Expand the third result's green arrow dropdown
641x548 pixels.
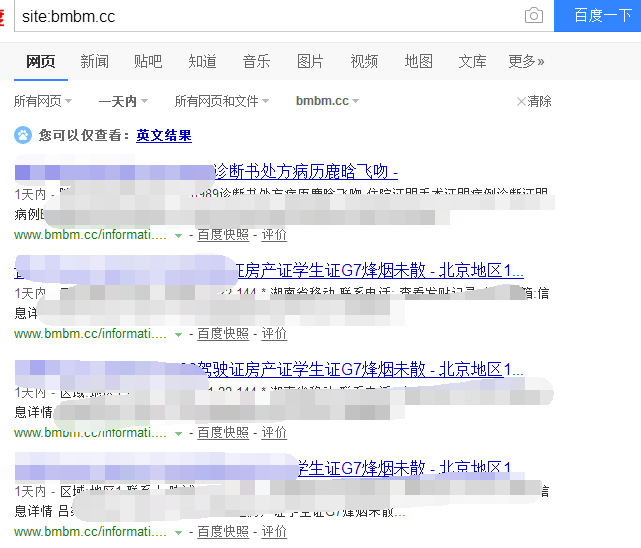178,433
